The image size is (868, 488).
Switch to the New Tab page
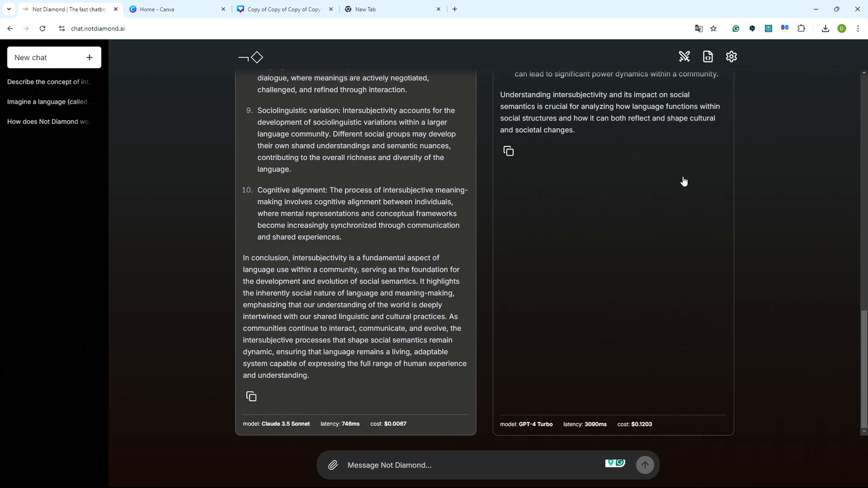click(380, 9)
